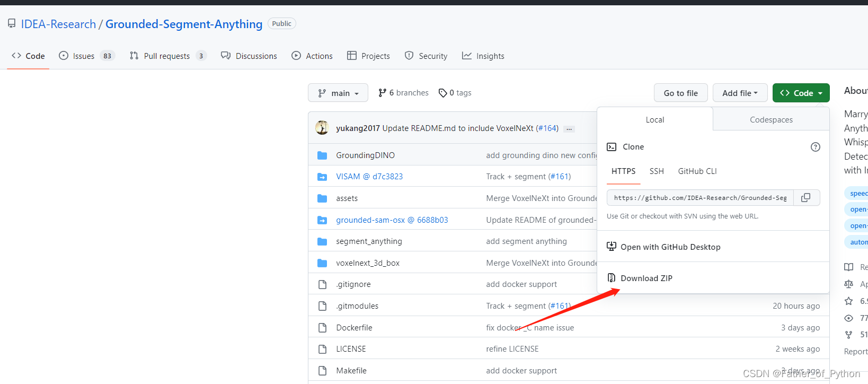This screenshot has width=868, height=384.
Task: Select the Local tab in the Code menu
Action: [x=655, y=120]
